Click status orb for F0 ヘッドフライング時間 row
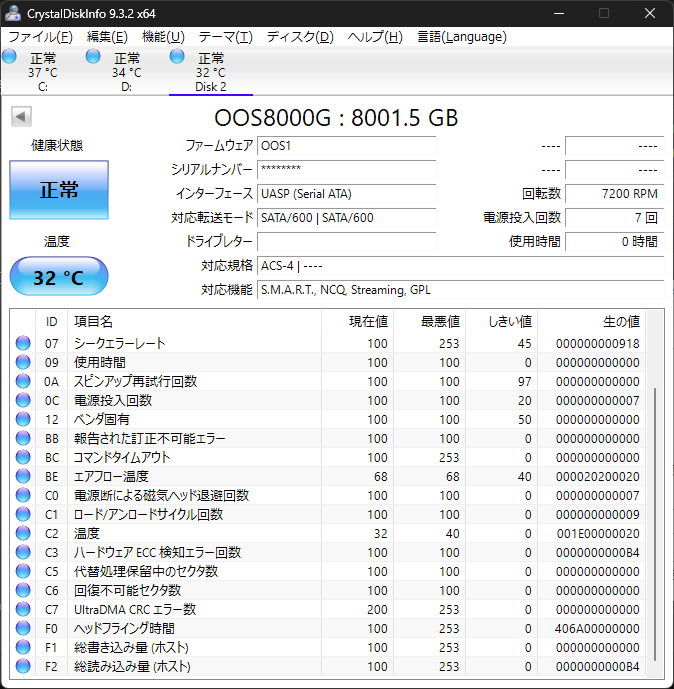The width and height of the screenshot is (674, 689). (23, 628)
